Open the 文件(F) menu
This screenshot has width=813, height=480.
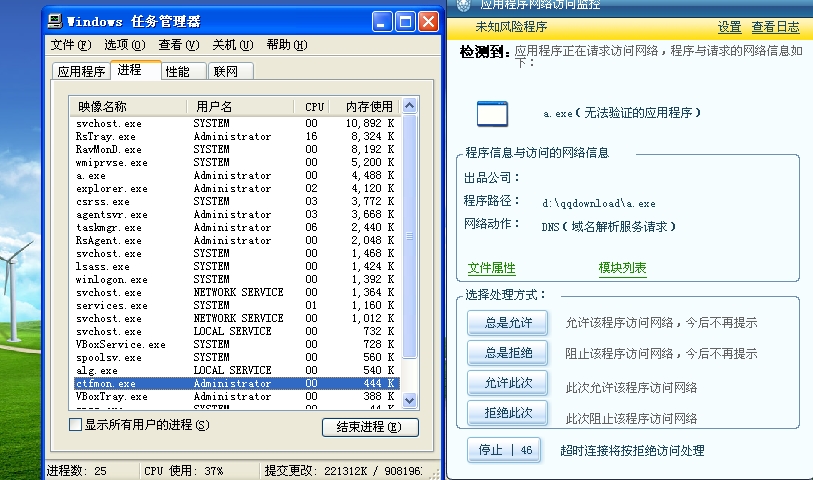[x=71, y=45]
